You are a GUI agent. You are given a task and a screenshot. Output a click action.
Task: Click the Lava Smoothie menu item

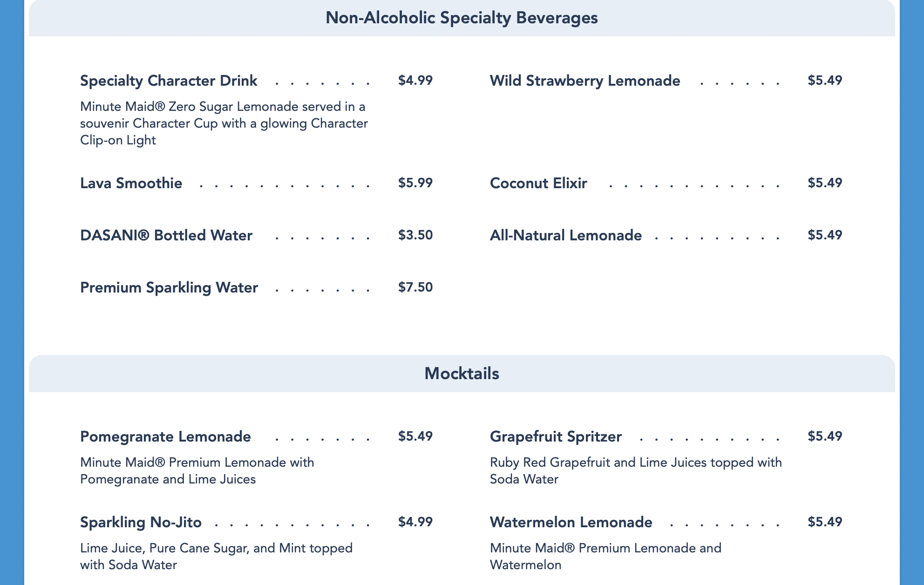pos(131,183)
